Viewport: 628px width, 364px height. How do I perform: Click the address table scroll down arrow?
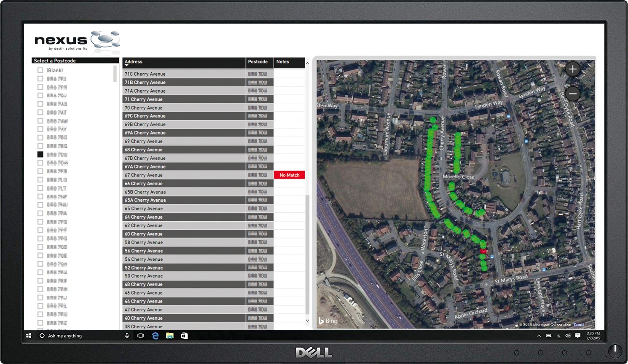[307, 321]
